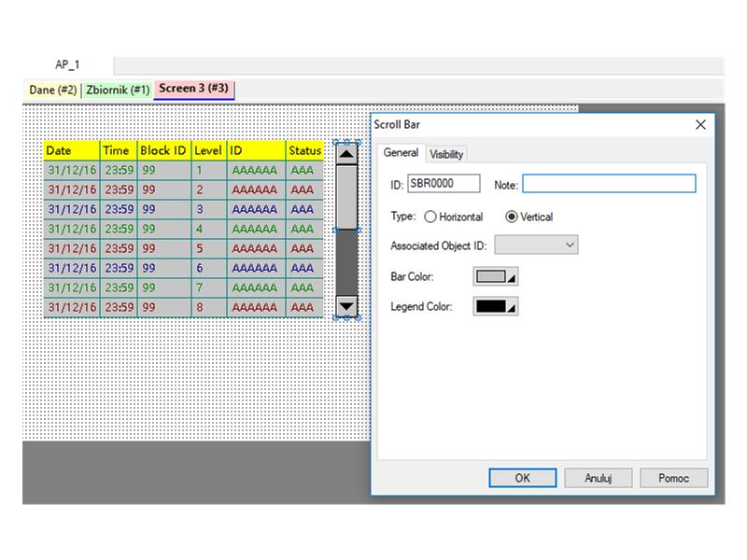Viewport: 747px width, 560px height.
Task: Click the Date column header
Action: pos(72,150)
